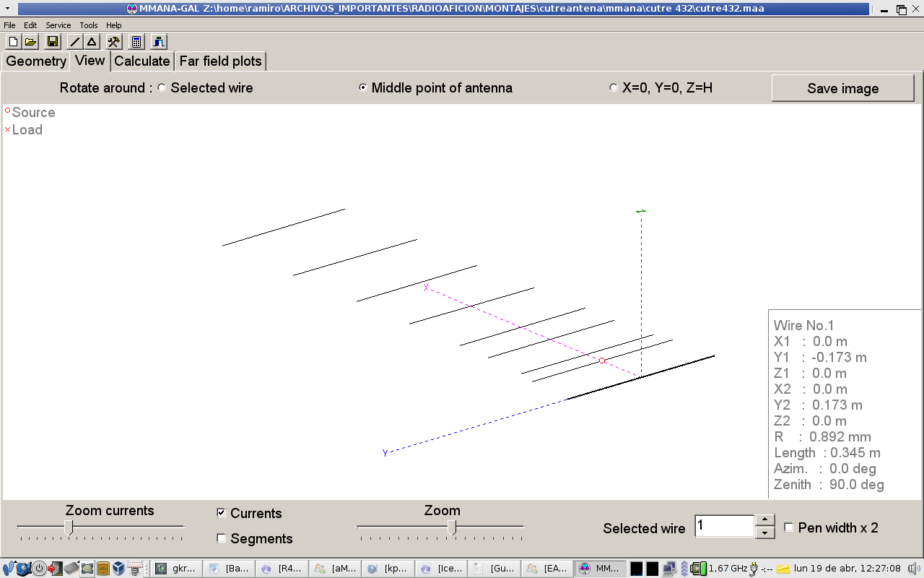Open the hammer and wrench tools icon
Image resolution: width=924 pixels, height=578 pixels.
pos(114,42)
